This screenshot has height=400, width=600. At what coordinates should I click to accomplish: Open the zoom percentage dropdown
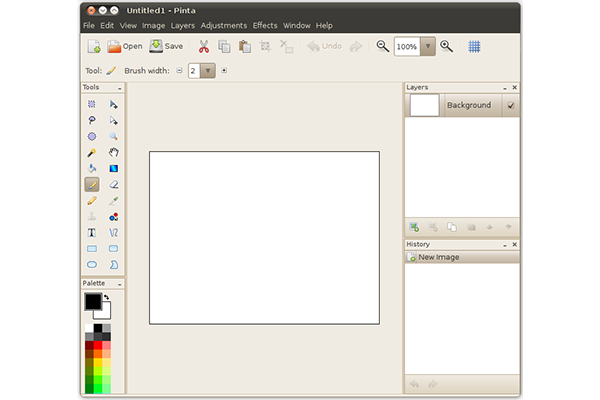(428, 46)
